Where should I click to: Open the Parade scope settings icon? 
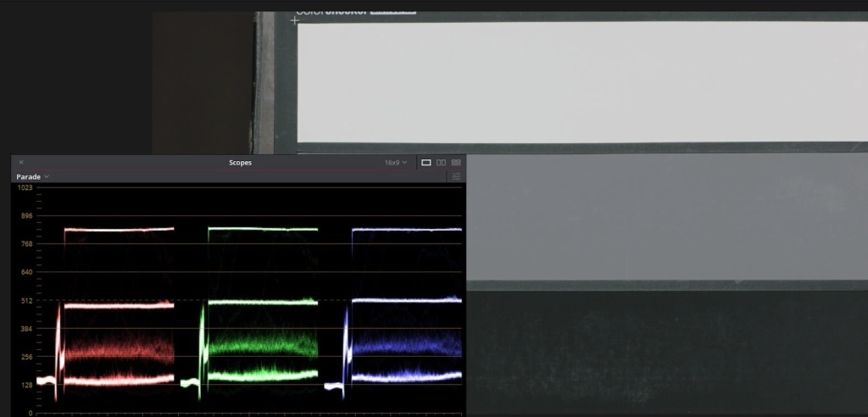point(456,177)
